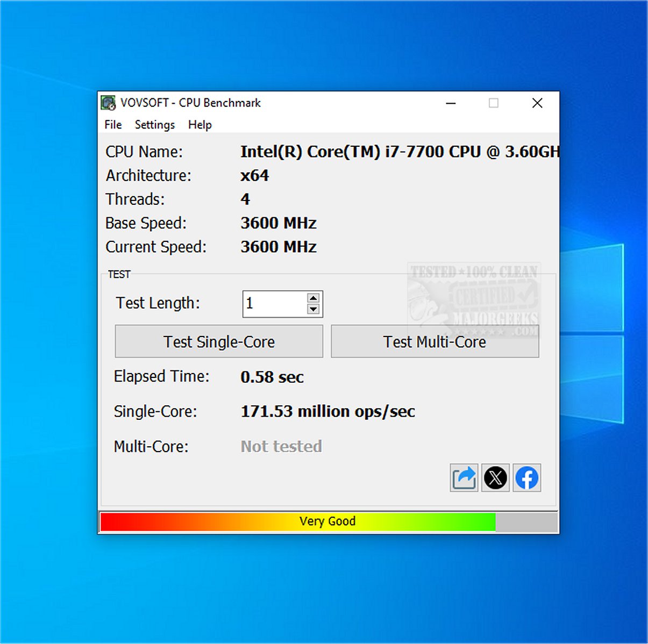Close the CPU Benchmark window

[537, 103]
